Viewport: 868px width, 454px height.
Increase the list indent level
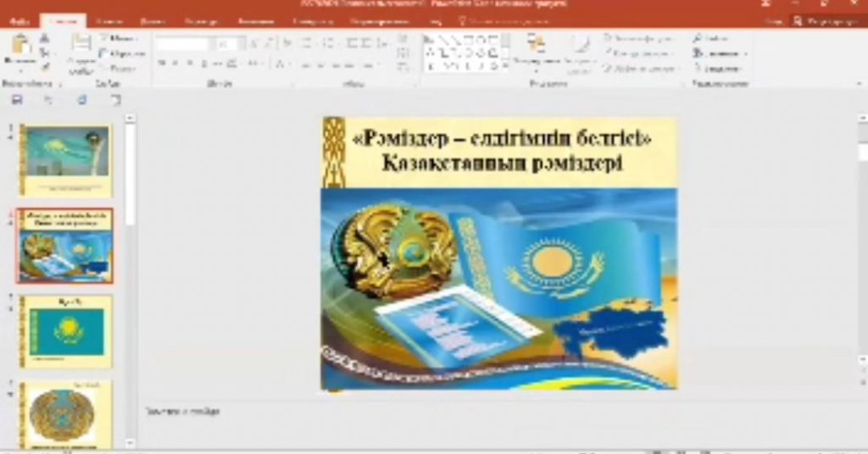366,44
